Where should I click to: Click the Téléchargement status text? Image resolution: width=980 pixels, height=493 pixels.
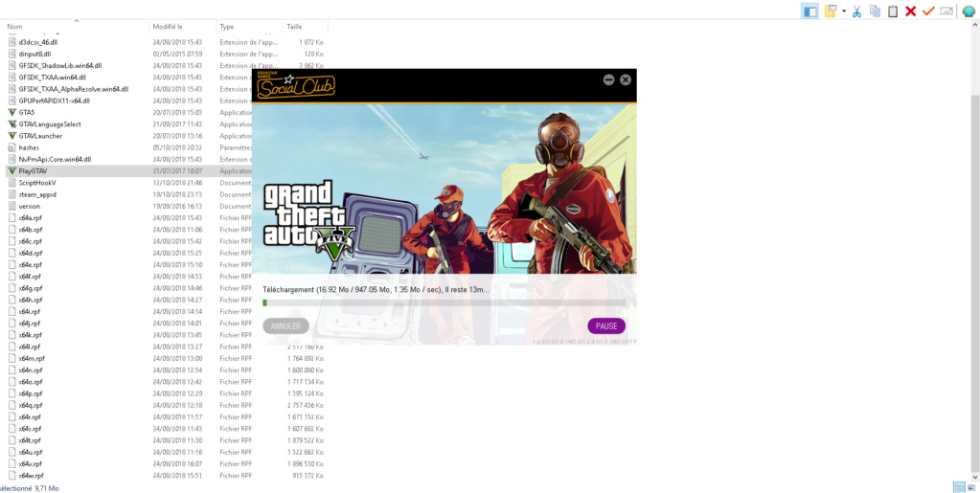[376, 290]
